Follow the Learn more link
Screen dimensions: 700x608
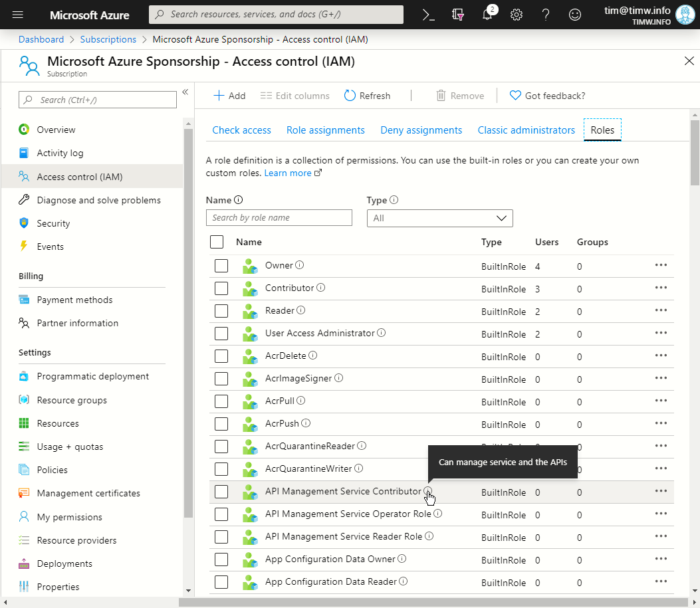click(x=288, y=173)
